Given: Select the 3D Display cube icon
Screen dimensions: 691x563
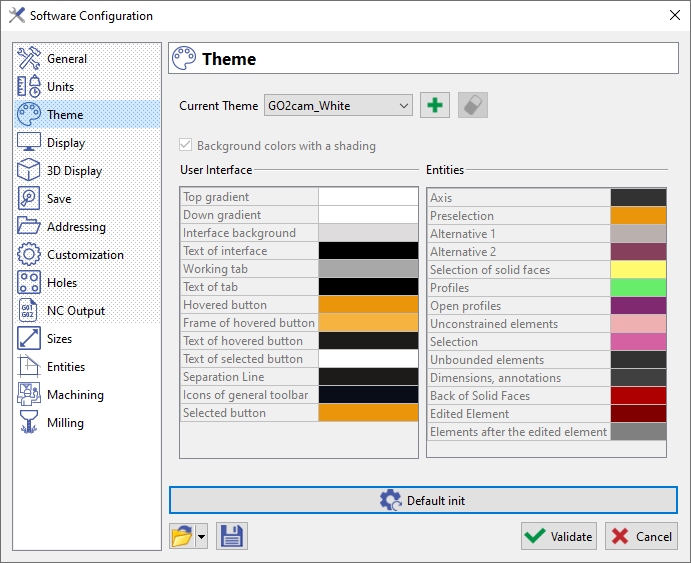Looking at the screenshot, I should pyautogui.click(x=29, y=171).
